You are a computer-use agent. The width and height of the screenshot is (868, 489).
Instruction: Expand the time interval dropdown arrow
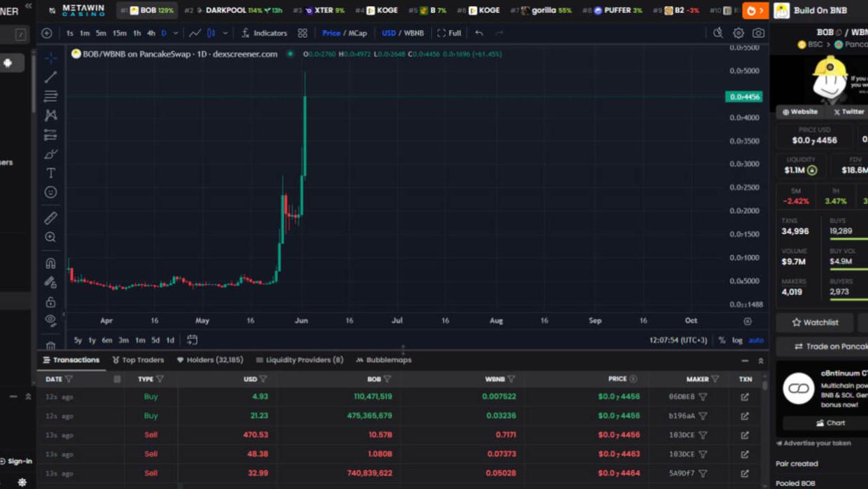176,33
